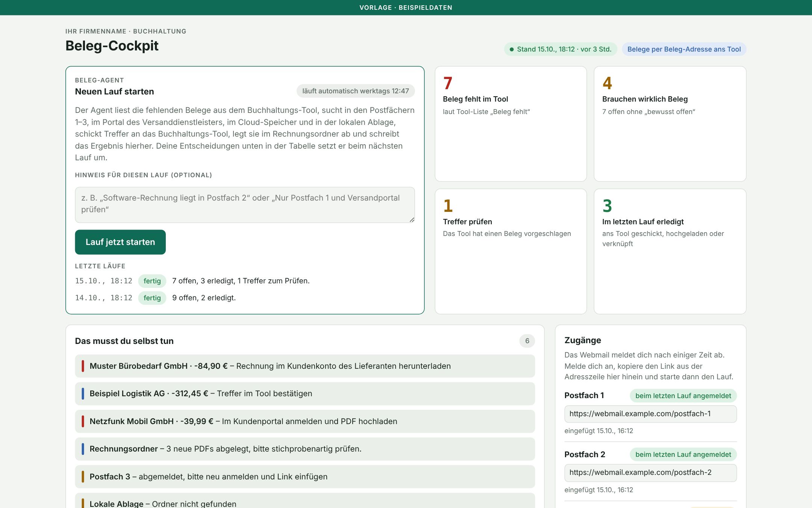
Task: Click the Beleg-Cockpit page heading
Action: (112, 46)
